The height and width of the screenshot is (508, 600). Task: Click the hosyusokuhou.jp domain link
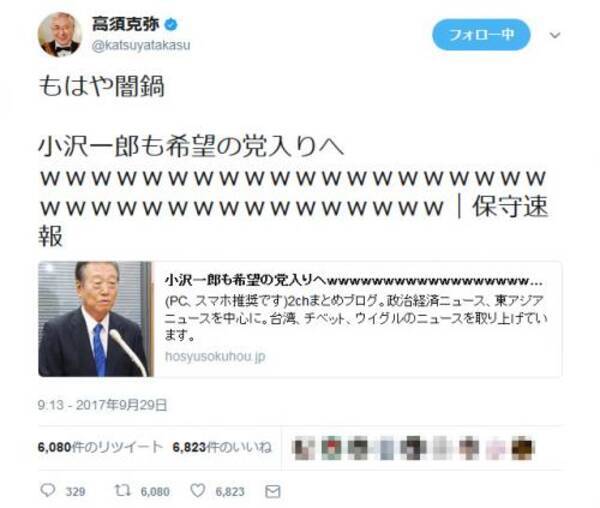pos(215,356)
